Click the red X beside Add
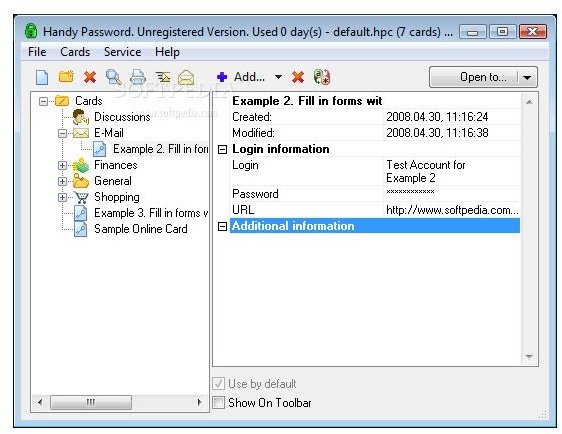This screenshot has width=562, height=434. coord(298,77)
